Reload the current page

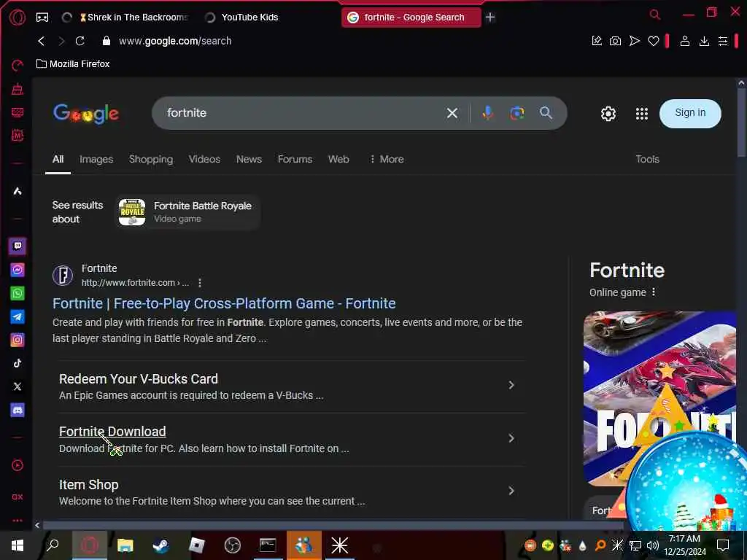[x=80, y=41]
